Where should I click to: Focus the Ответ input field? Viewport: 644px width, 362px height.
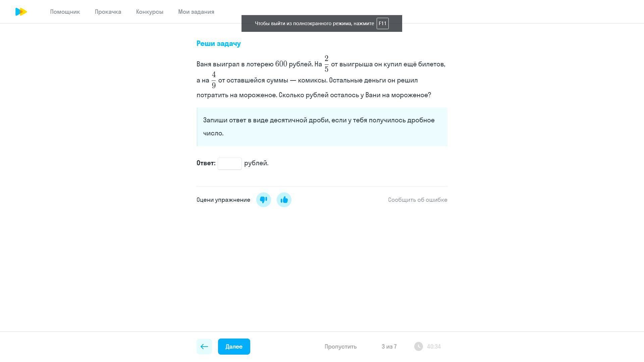pyautogui.click(x=230, y=164)
